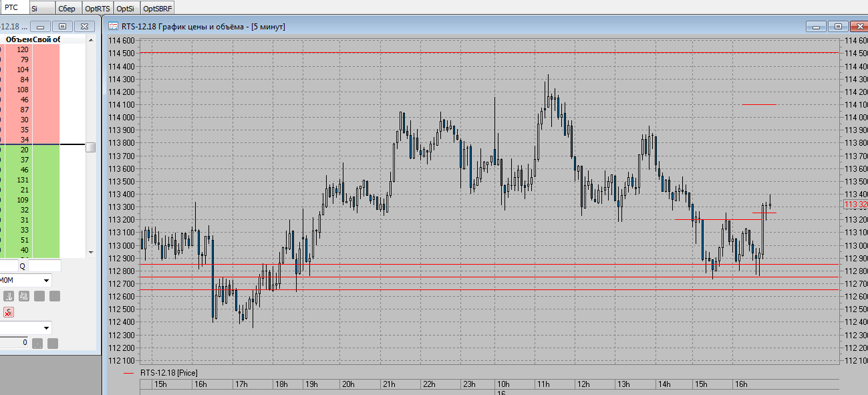Click the 17h label on time axis
Screen dimensions: 868x395
(x=241, y=384)
